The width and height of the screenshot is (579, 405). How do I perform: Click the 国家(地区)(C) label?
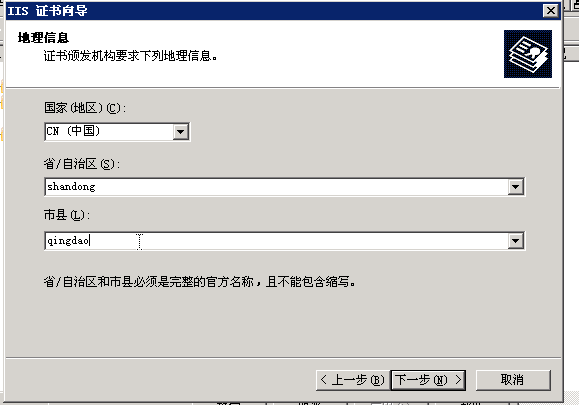[85, 108]
